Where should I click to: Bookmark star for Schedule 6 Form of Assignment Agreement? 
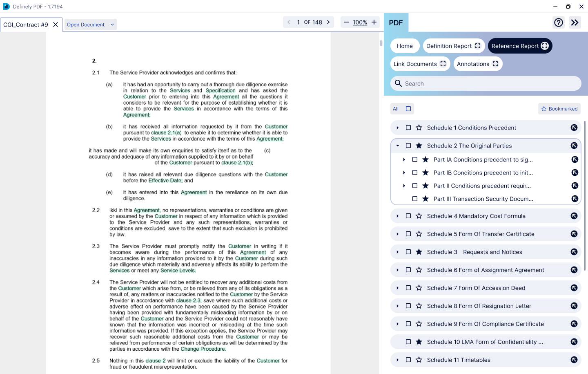pyautogui.click(x=419, y=270)
